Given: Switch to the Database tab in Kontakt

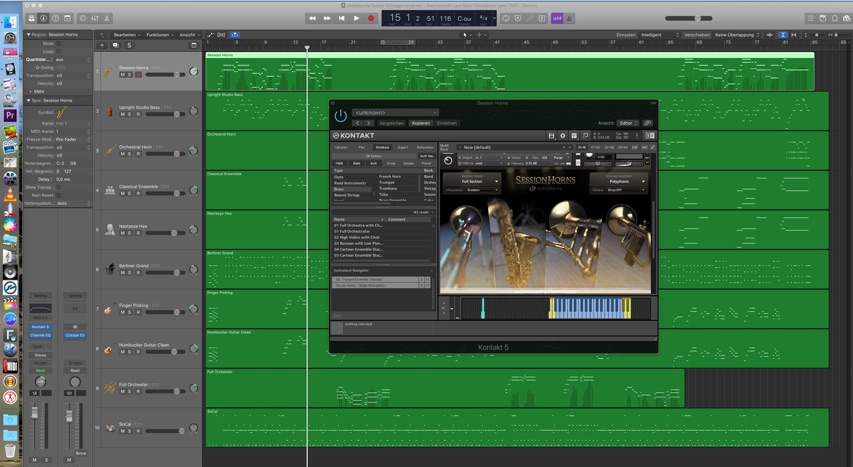Looking at the screenshot, I should click(382, 147).
